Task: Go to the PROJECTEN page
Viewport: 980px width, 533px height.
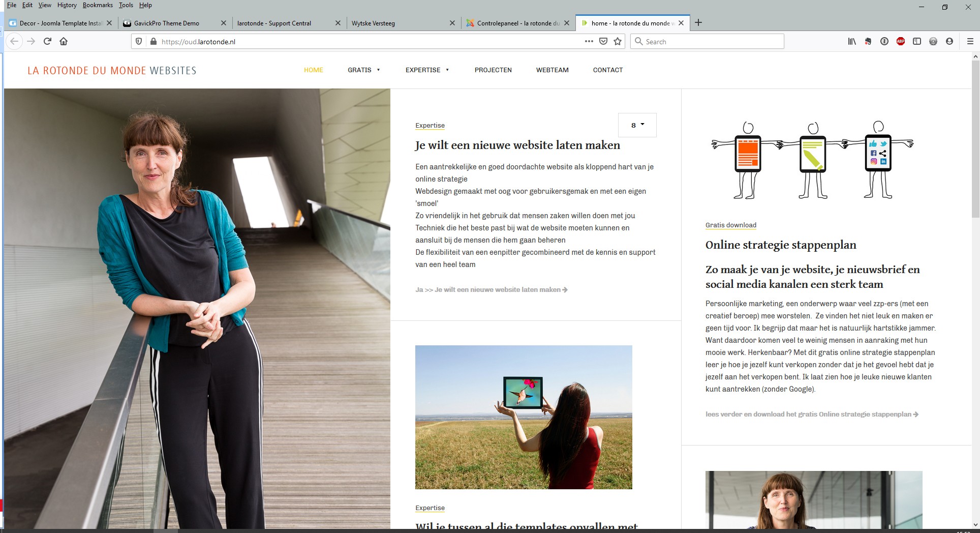Action: point(493,70)
